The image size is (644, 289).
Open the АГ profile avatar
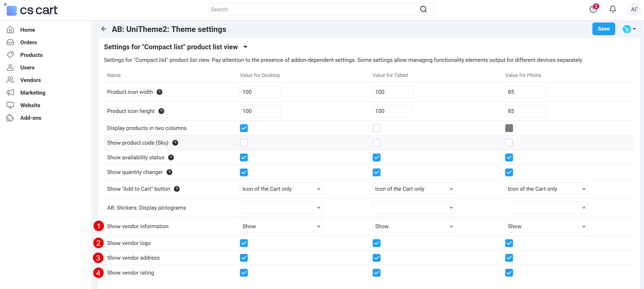[634, 9]
